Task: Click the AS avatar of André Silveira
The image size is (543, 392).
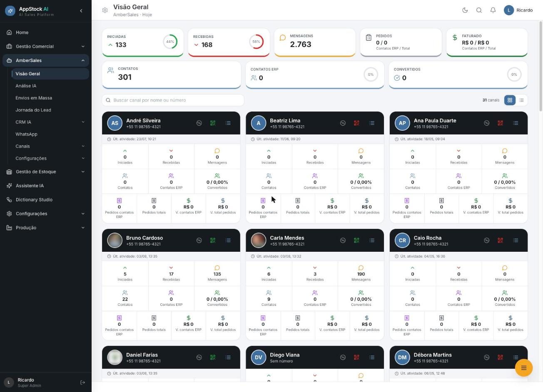Action: (115, 123)
